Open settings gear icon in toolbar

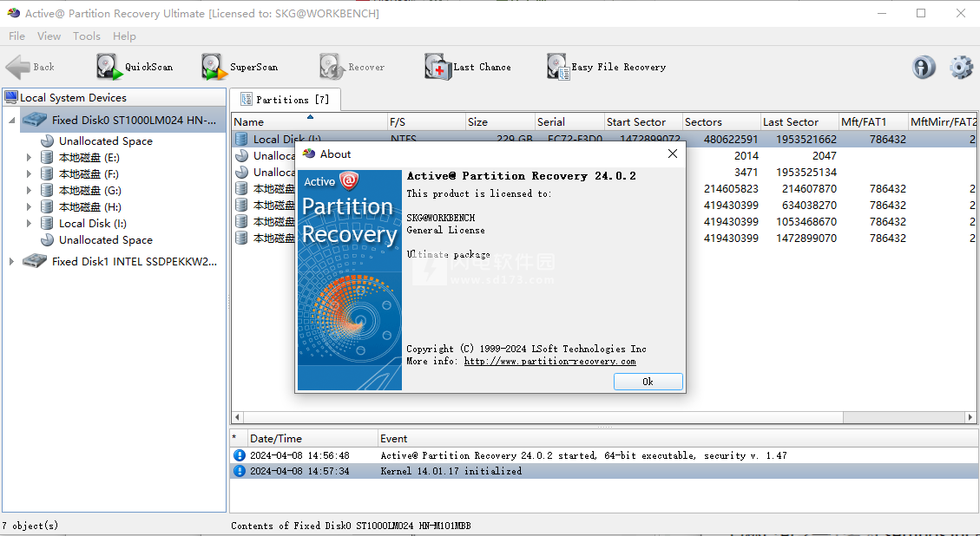point(961,67)
